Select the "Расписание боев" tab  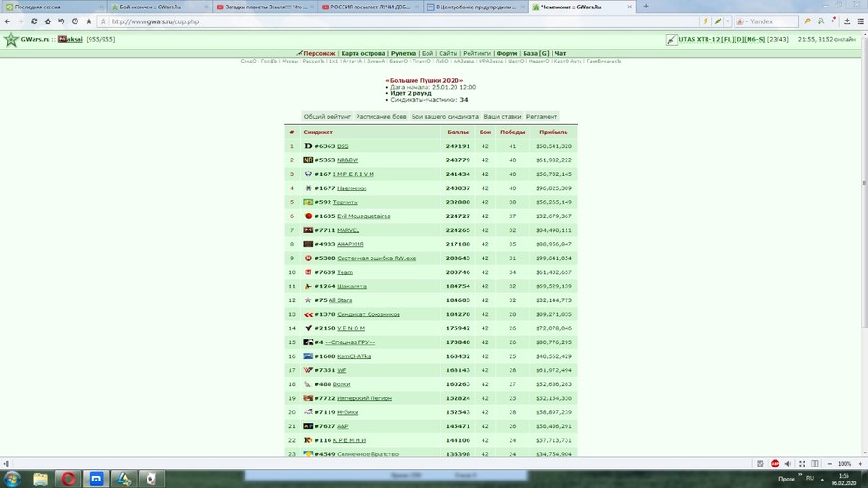point(381,117)
